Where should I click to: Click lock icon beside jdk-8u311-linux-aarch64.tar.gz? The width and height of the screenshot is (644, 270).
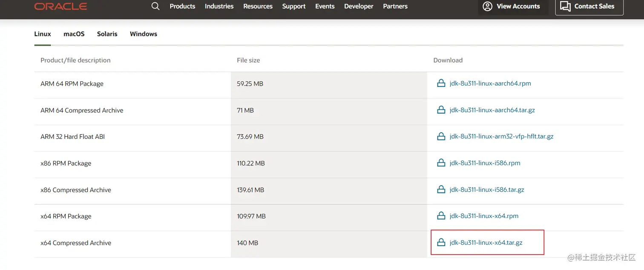click(441, 110)
